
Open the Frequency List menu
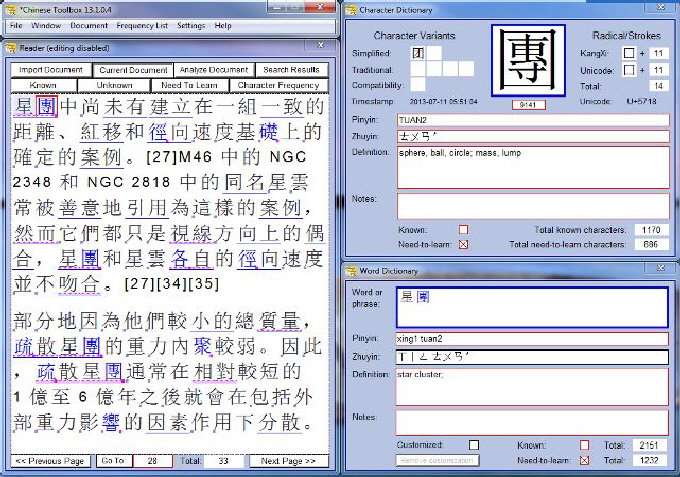141,25
